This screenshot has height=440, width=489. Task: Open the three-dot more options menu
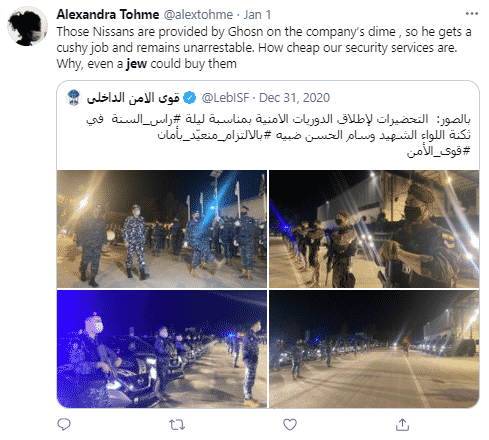pos(472,14)
